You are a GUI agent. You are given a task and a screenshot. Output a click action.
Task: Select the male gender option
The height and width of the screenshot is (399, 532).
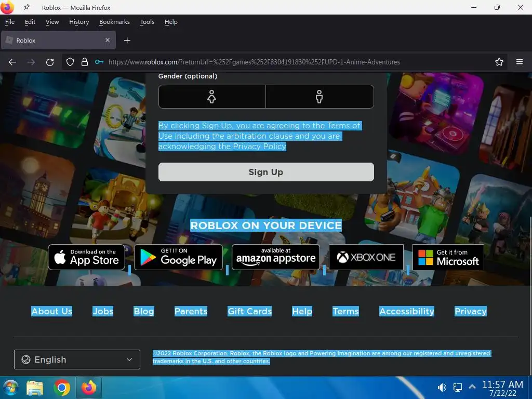tap(320, 97)
